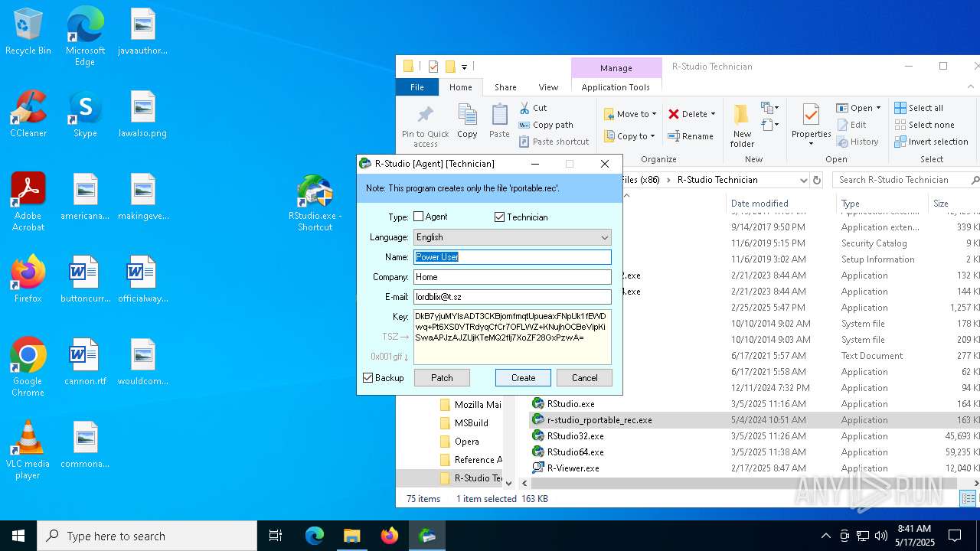This screenshot has height=551, width=980.
Task: Select RStudio64.exe in file list
Action: pos(575,452)
